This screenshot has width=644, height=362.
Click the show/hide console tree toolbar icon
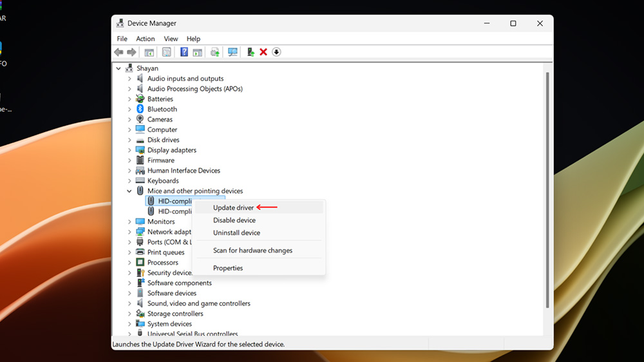tap(149, 52)
